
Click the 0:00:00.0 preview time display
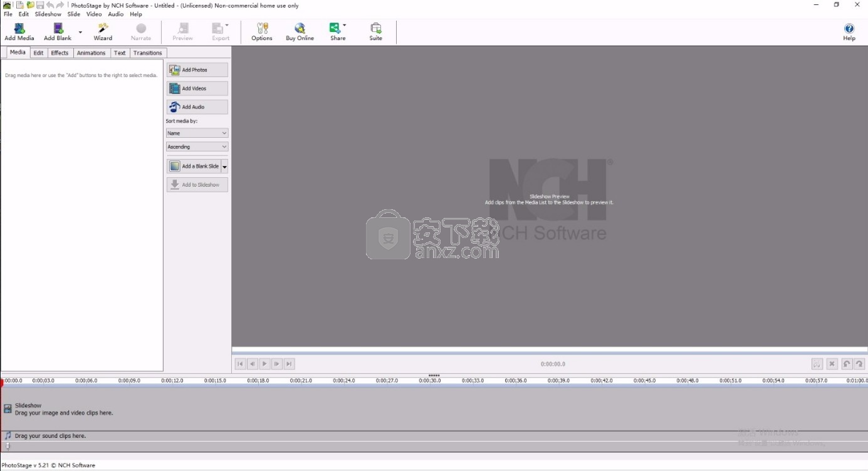[553, 364]
